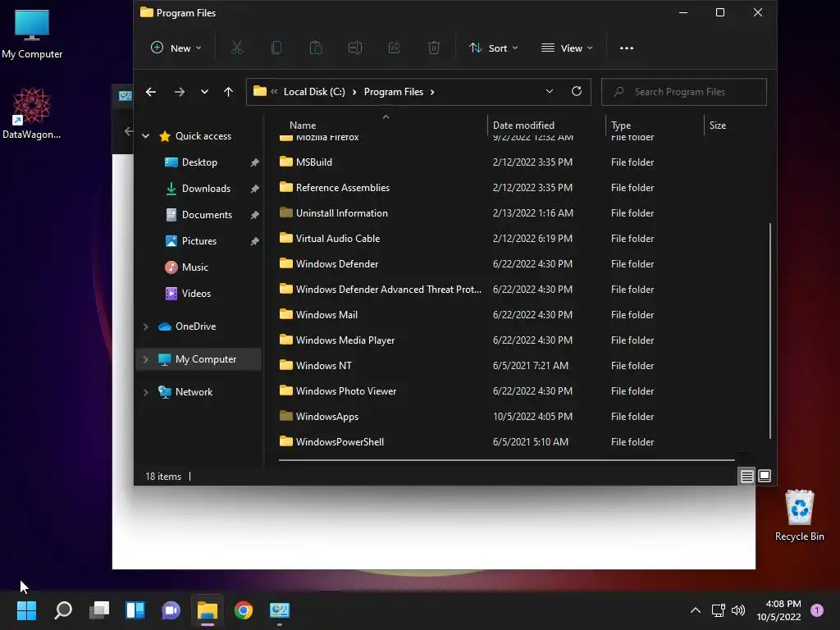The width and height of the screenshot is (840, 630).
Task: Select the Windows Photo Viewer folder
Action: pos(346,391)
